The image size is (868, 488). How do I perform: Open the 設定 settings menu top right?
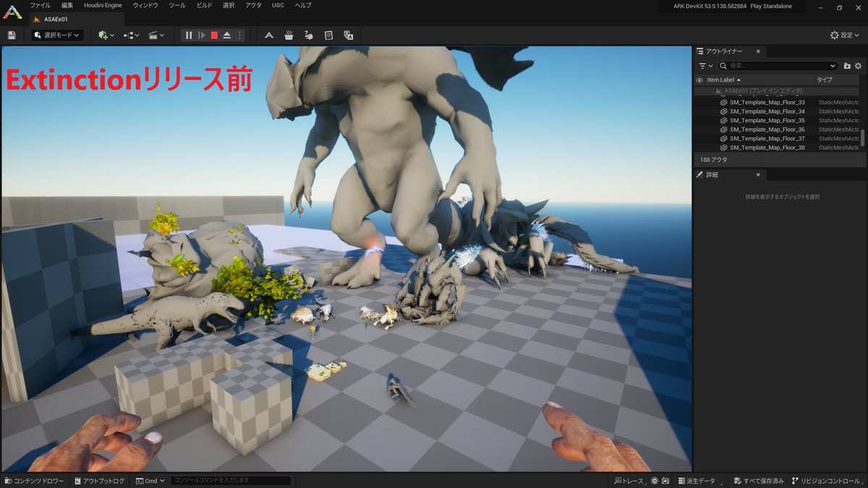pyautogui.click(x=843, y=35)
